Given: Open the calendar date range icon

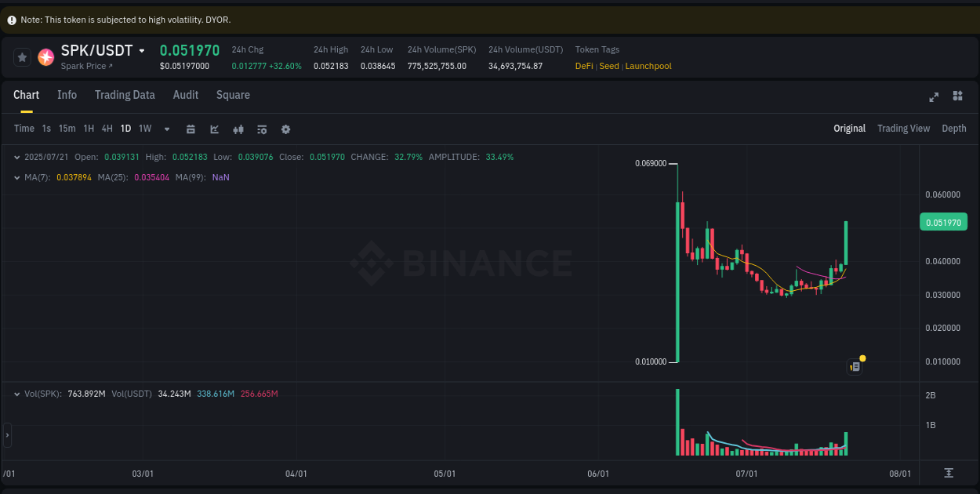Looking at the screenshot, I should tap(191, 129).
